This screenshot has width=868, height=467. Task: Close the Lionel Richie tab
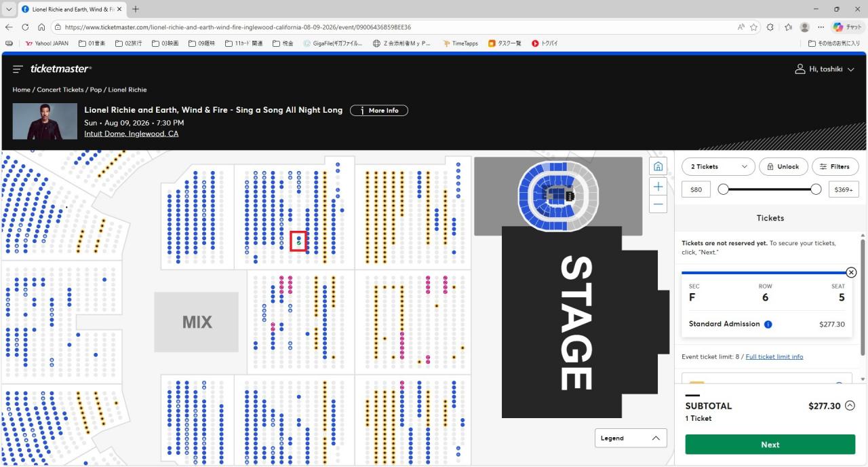pyautogui.click(x=119, y=10)
